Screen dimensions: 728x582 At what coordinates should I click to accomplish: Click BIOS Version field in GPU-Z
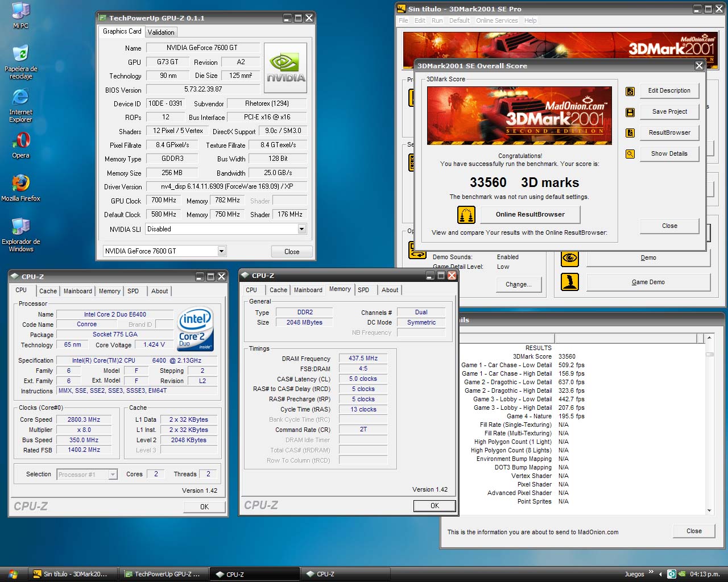203,90
